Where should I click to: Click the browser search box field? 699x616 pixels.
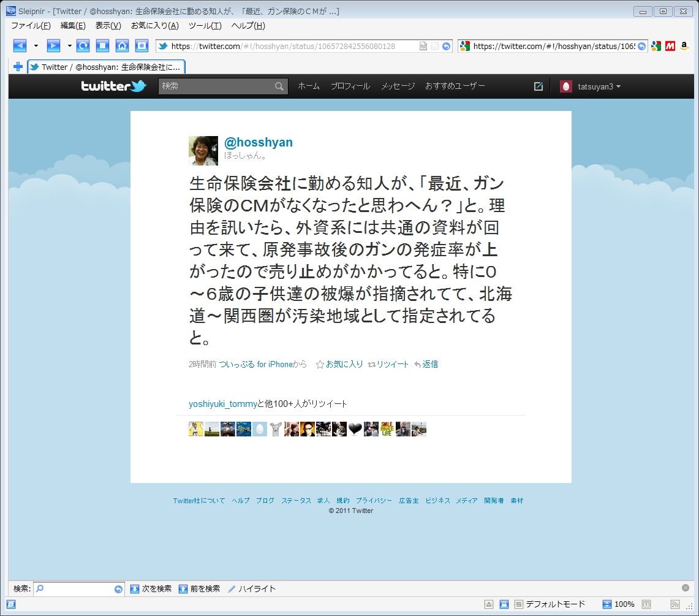tap(553, 46)
